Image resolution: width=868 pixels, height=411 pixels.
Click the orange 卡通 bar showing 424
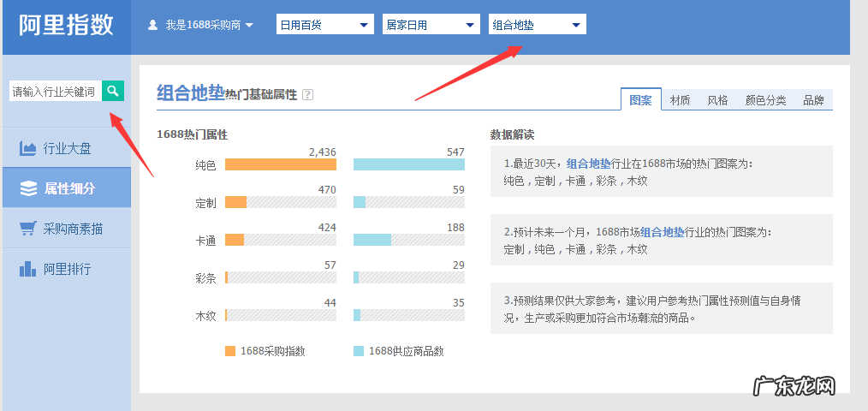coord(235,240)
